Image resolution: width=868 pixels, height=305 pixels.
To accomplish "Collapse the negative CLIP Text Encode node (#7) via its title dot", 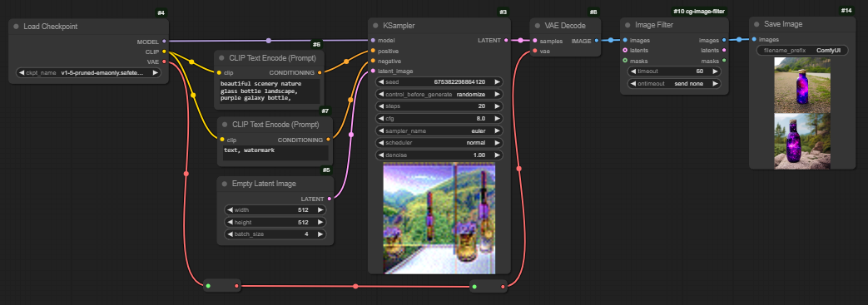I will [x=224, y=125].
